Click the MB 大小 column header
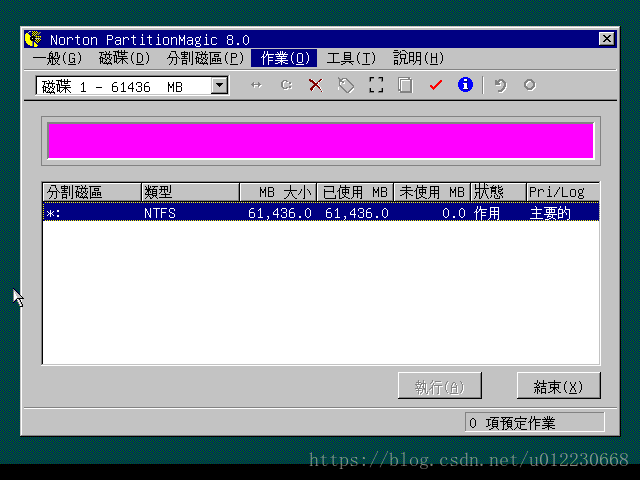 pos(278,192)
